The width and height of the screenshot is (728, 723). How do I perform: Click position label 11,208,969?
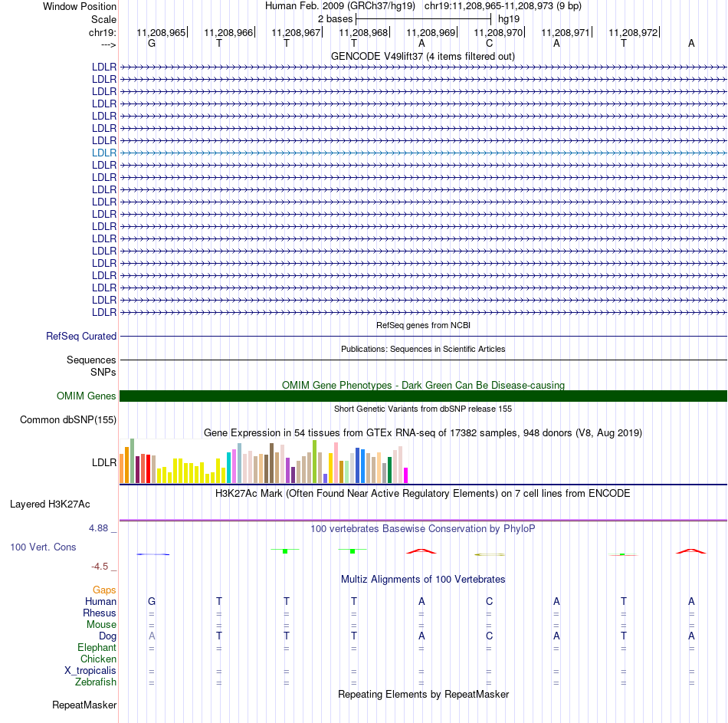(431, 32)
